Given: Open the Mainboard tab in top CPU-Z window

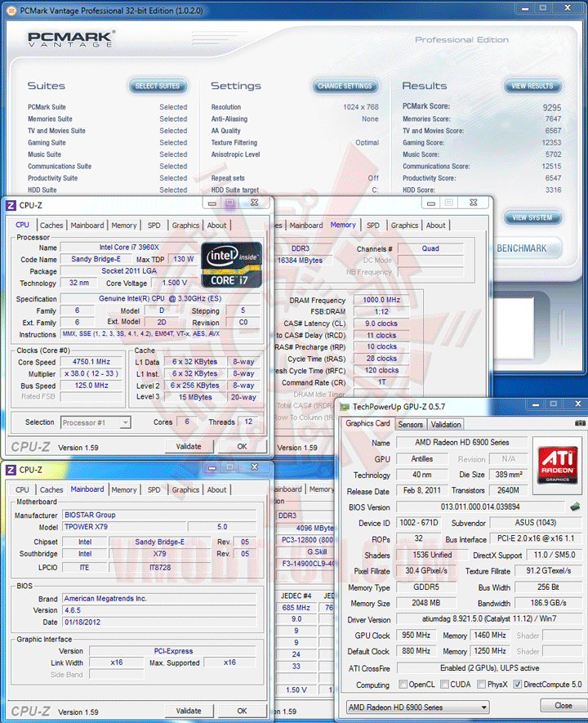Looking at the screenshot, I should click(x=87, y=225).
